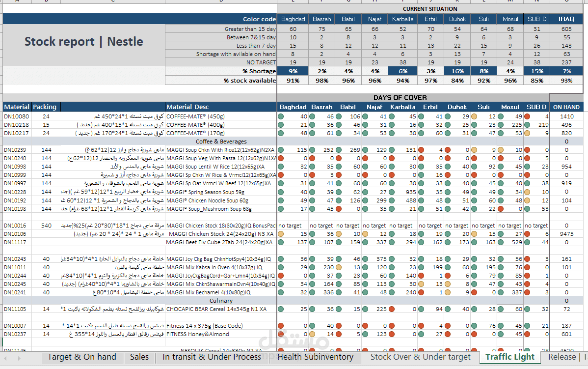
Task: Select the NO TARGET row label
Action: click(261, 63)
